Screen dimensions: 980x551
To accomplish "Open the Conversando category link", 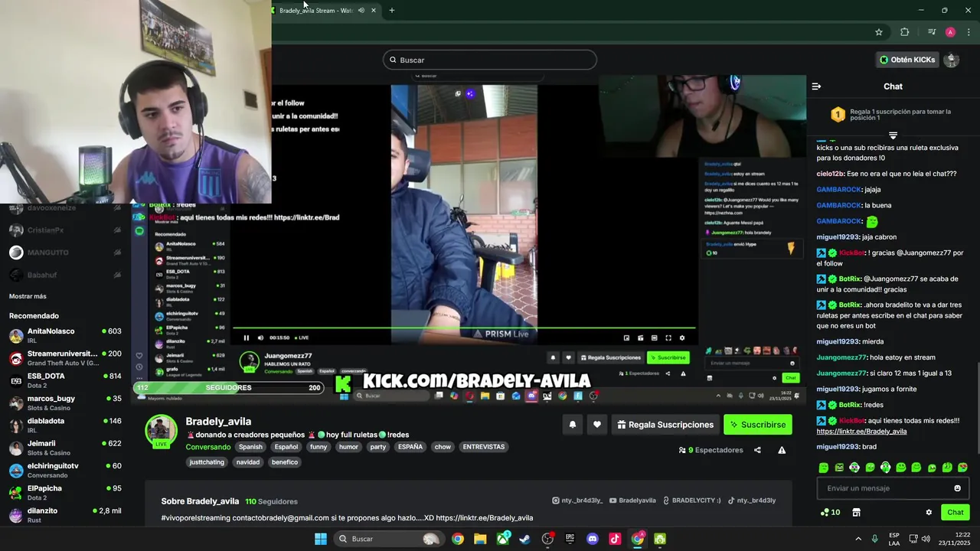I will coord(208,447).
